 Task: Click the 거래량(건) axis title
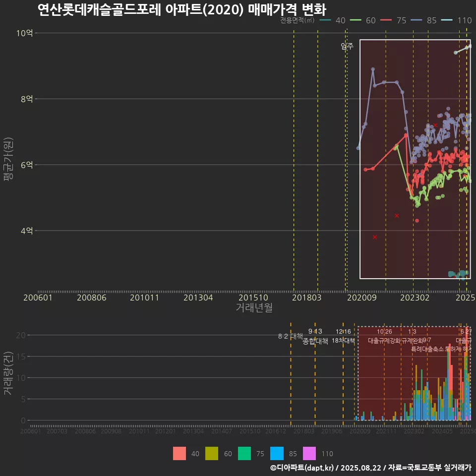(x=8, y=373)
